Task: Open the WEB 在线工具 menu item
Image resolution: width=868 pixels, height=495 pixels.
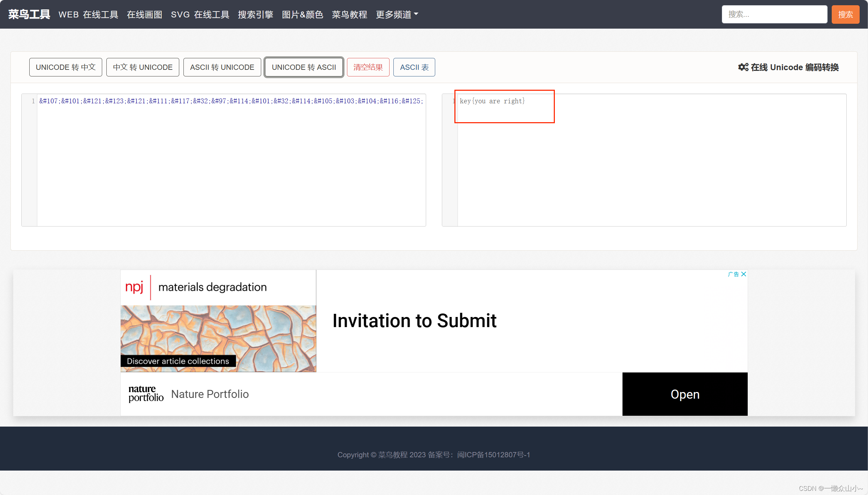Action: (x=88, y=14)
